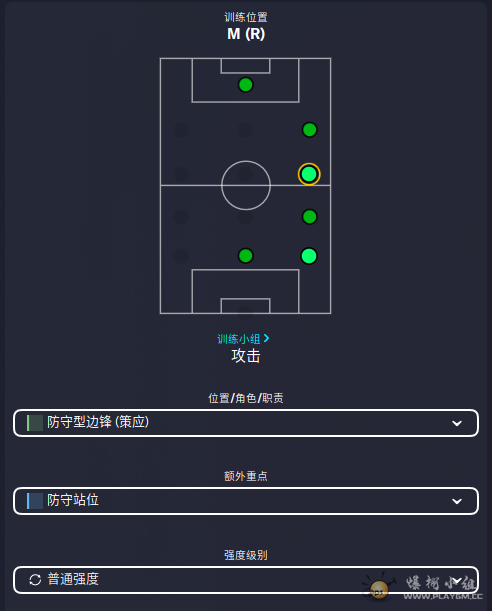Expand the 防守型边锋 (策应) role dropdown
Viewport: 492px width, 611px height.
pyautogui.click(x=246, y=423)
